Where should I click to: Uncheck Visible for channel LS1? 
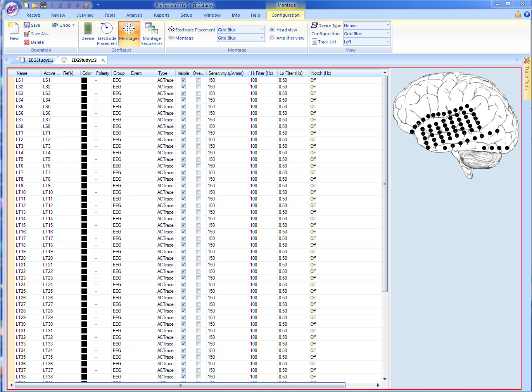(x=183, y=80)
